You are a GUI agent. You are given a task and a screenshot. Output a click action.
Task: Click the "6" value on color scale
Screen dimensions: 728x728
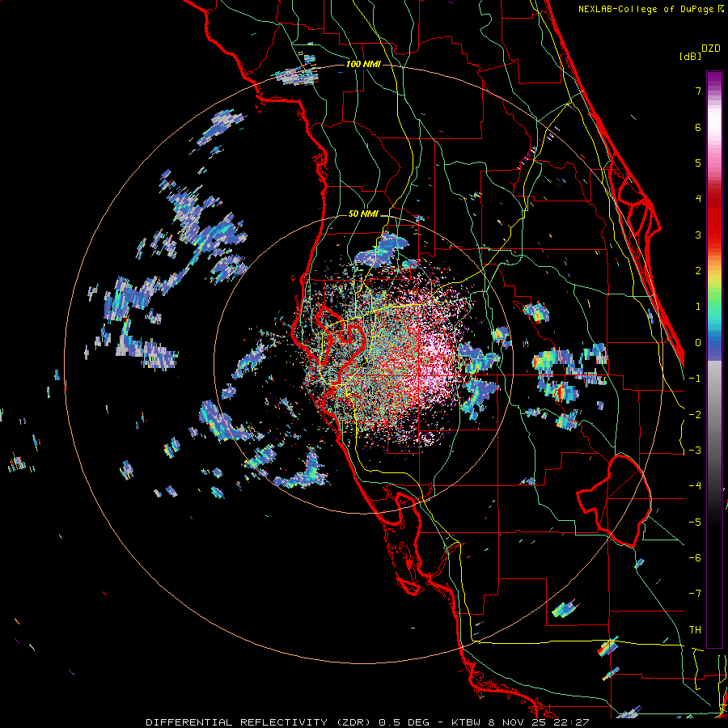tap(698, 127)
